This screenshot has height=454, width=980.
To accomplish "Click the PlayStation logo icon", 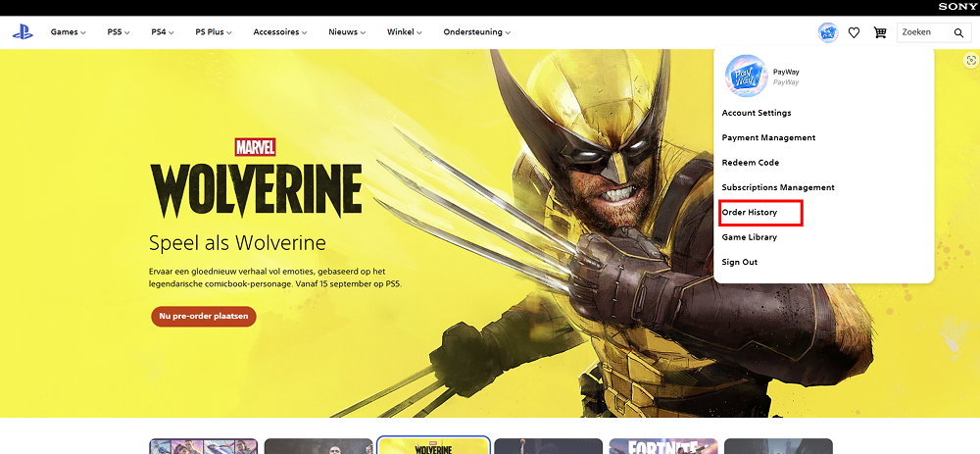I will (23, 32).
